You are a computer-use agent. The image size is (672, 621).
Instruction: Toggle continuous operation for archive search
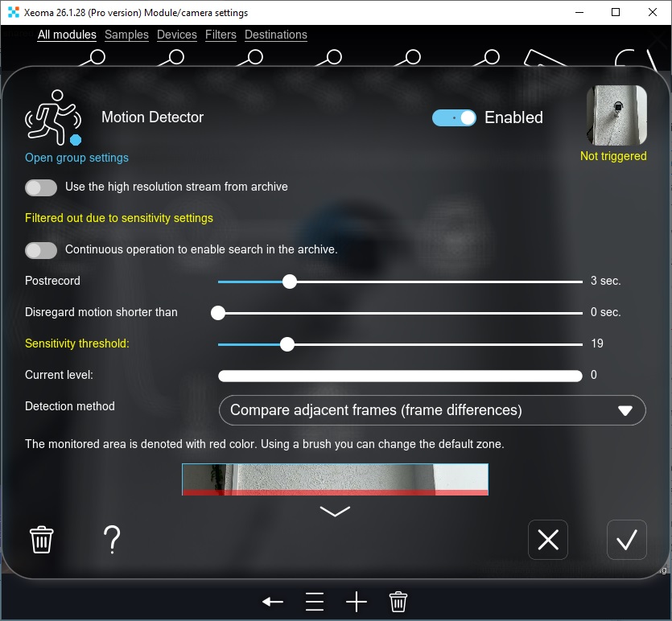(41, 250)
